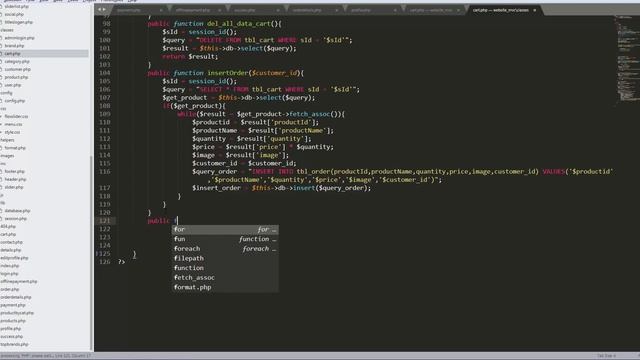This screenshot has height=360, width=640.
Task: Switch to the active cart.php website_mvc\classes tab
Action: click(500, 10)
